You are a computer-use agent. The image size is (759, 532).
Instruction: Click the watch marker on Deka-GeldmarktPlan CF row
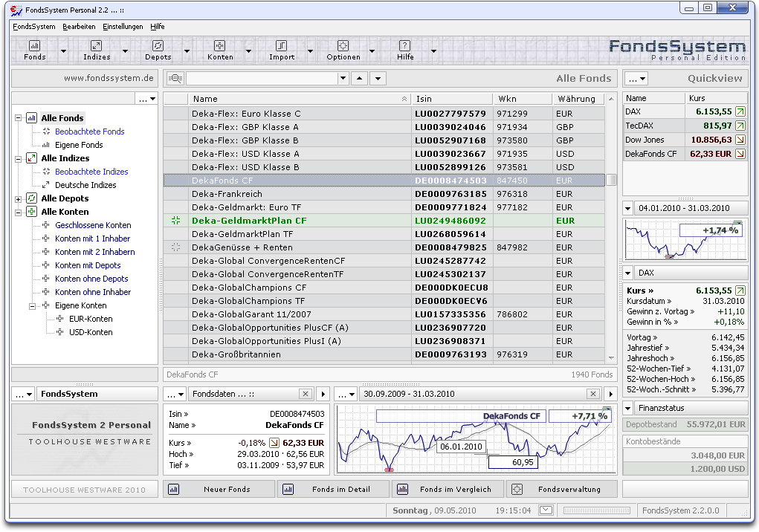[175, 221]
